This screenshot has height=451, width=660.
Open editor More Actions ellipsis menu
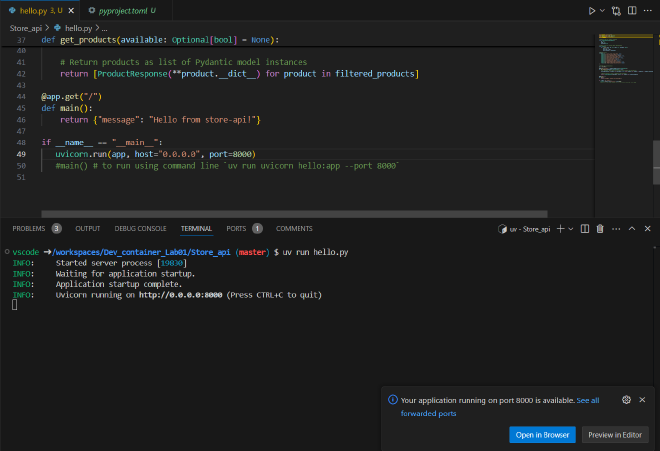click(x=648, y=11)
